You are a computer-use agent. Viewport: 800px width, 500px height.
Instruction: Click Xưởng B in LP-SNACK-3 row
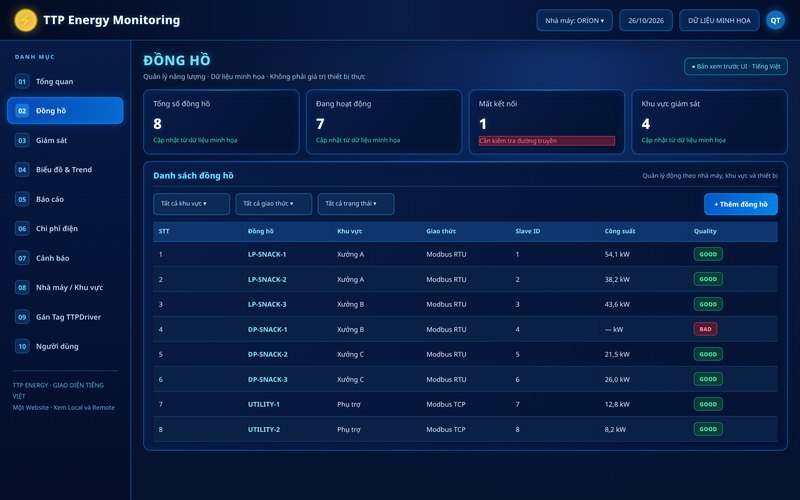[351, 304]
